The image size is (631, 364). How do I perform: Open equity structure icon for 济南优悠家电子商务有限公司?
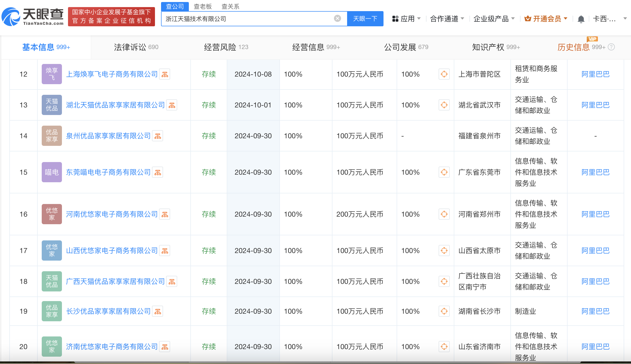point(165,347)
